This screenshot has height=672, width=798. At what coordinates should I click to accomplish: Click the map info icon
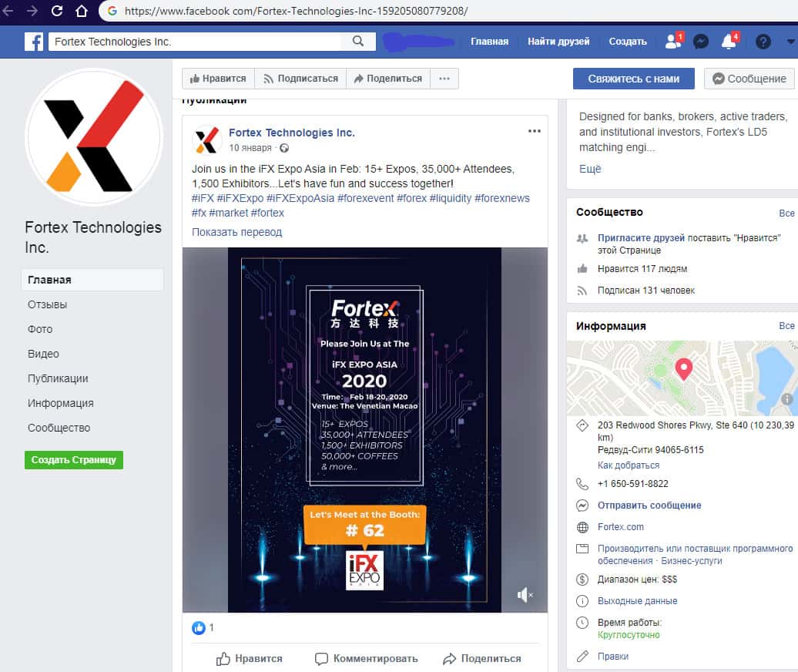point(786,398)
